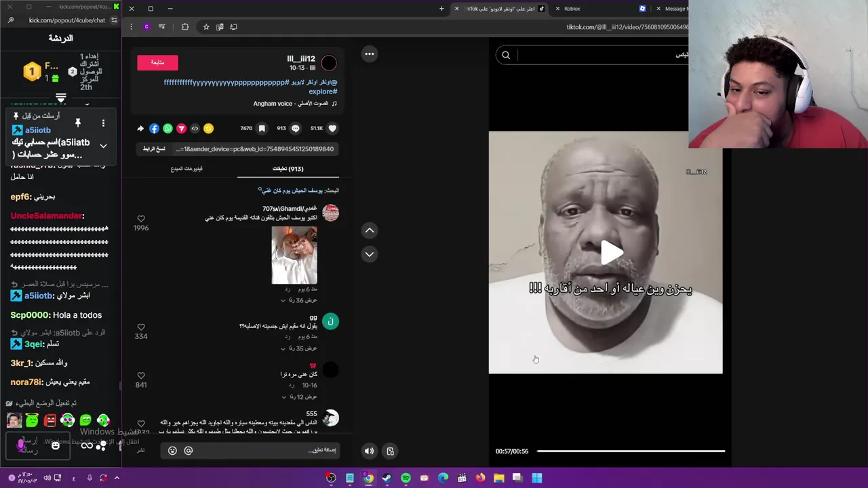
Task: Click the TikTok search magnifier icon
Action: point(506,55)
